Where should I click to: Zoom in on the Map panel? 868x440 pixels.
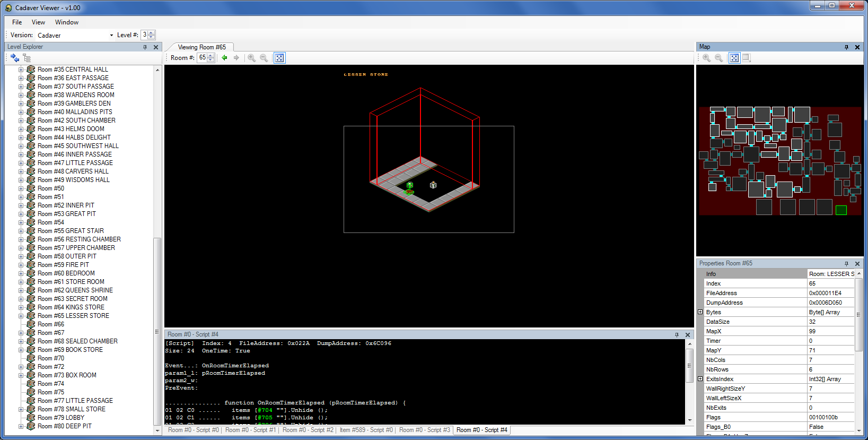(x=707, y=58)
